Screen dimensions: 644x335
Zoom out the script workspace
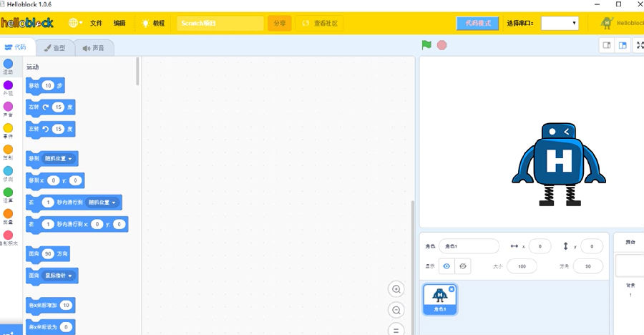click(x=396, y=311)
